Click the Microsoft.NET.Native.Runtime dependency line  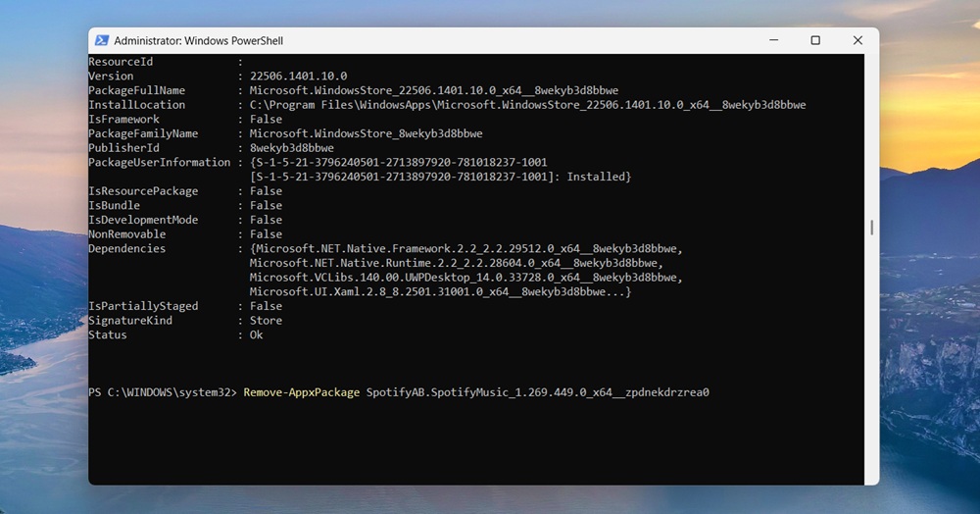point(457,263)
